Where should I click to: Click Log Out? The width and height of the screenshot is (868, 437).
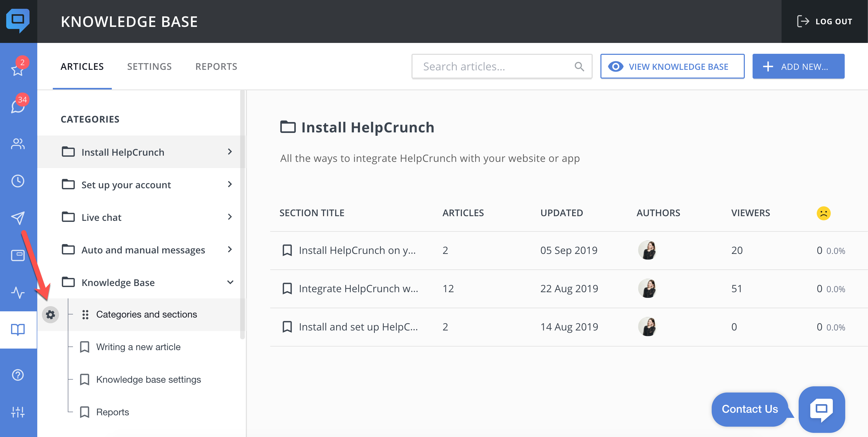click(x=824, y=21)
